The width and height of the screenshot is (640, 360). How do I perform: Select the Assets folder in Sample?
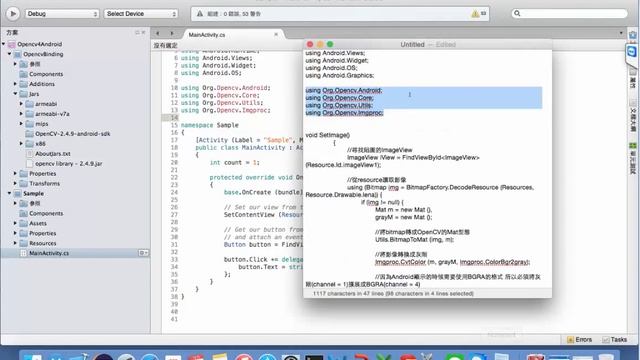[38, 223]
